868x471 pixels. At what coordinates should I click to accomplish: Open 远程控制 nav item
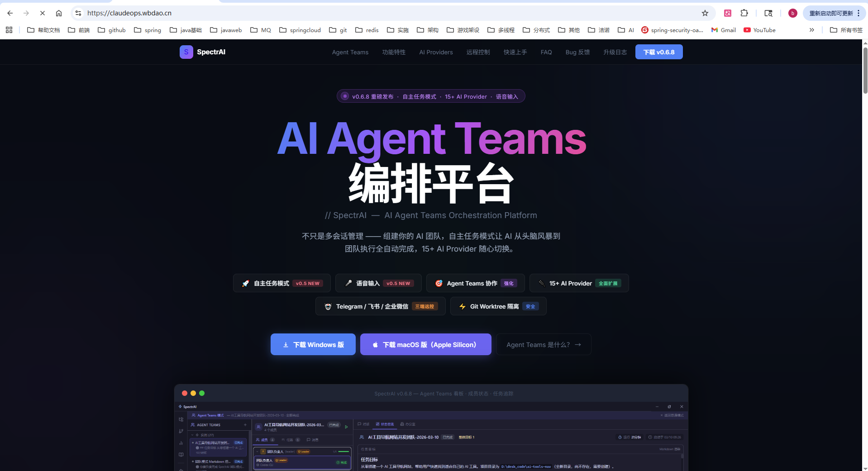[x=478, y=52]
